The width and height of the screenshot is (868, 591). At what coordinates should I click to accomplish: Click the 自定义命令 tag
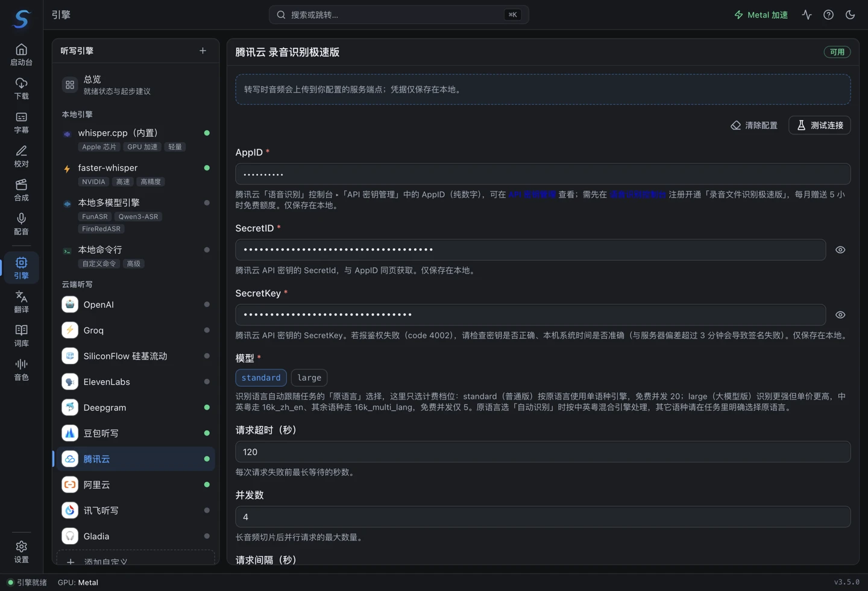click(x=99, y=264)
